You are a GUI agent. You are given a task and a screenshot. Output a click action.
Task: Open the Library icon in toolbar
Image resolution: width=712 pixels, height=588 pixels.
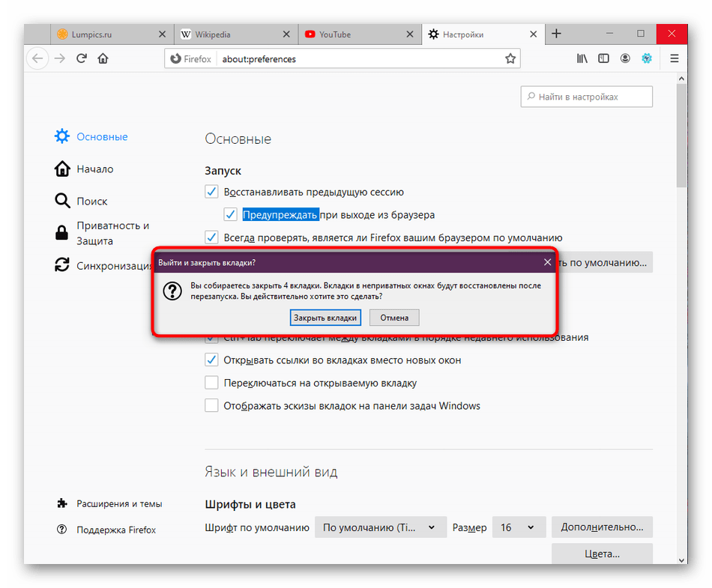(x=582, y=58)
